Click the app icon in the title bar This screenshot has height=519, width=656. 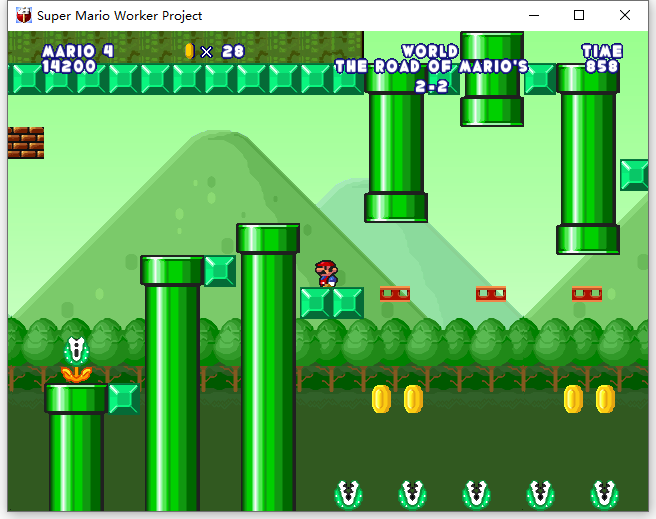coord(24,15)
